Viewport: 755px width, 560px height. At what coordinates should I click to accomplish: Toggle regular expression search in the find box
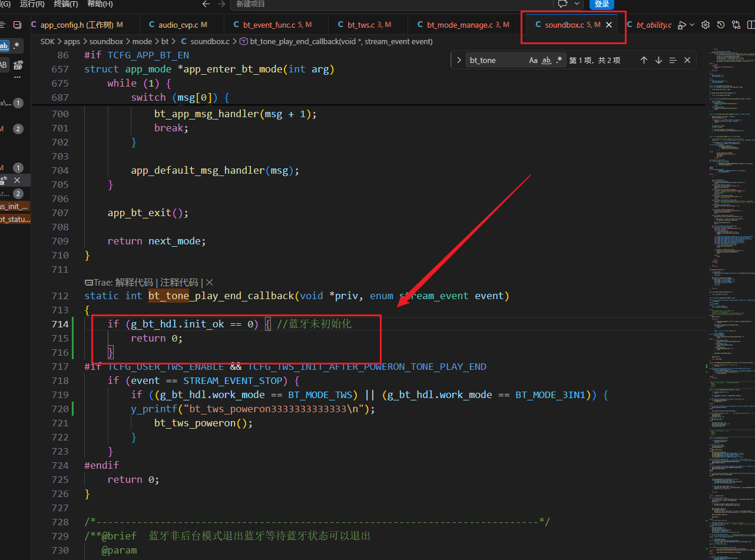click(x=559, y=60)
